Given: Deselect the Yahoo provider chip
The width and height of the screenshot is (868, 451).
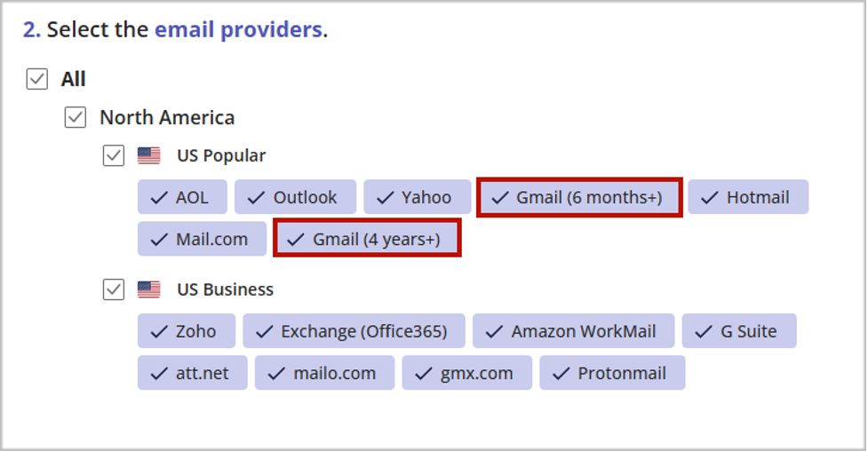Looking at the screenshot, I should (x=416, y=197).
